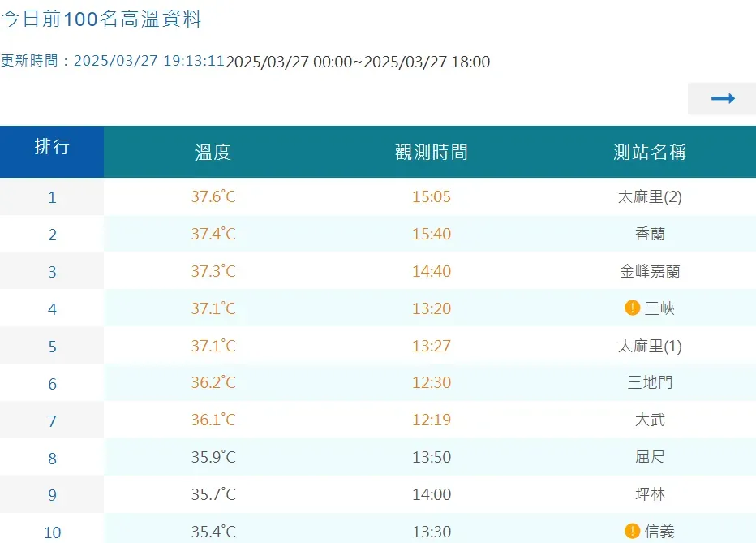Click station name 大武
Screen dimensions: 756x543
[x=650, y=420]
